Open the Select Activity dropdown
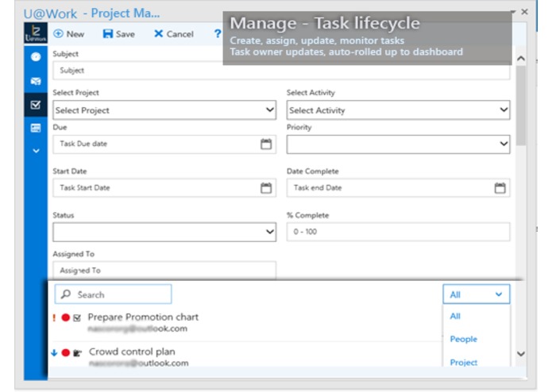This screenshot has height=392, width=552. pyautogui.click(x=398, y=110)
